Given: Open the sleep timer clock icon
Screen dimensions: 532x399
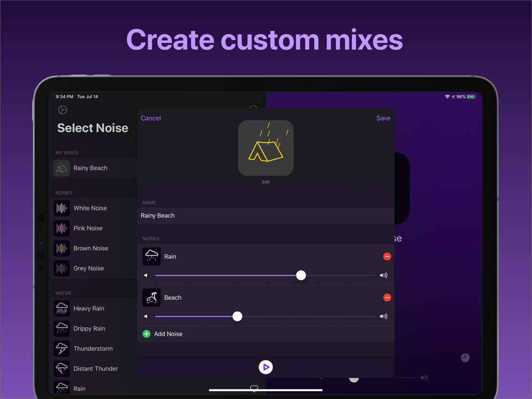Looking at the screenshot, I should click(x=465, y=358).
